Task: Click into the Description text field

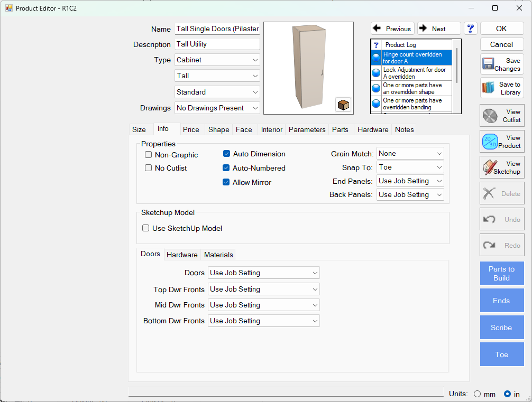Action: (217, 44)
